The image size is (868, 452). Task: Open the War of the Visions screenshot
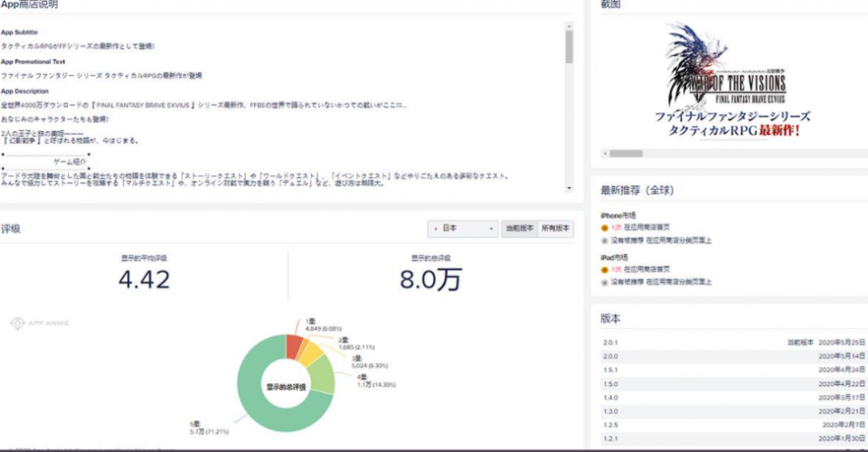(731, 80)
